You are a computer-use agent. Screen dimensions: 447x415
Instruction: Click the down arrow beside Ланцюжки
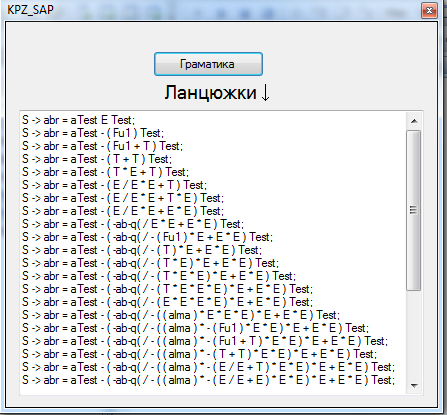[265, 92]
